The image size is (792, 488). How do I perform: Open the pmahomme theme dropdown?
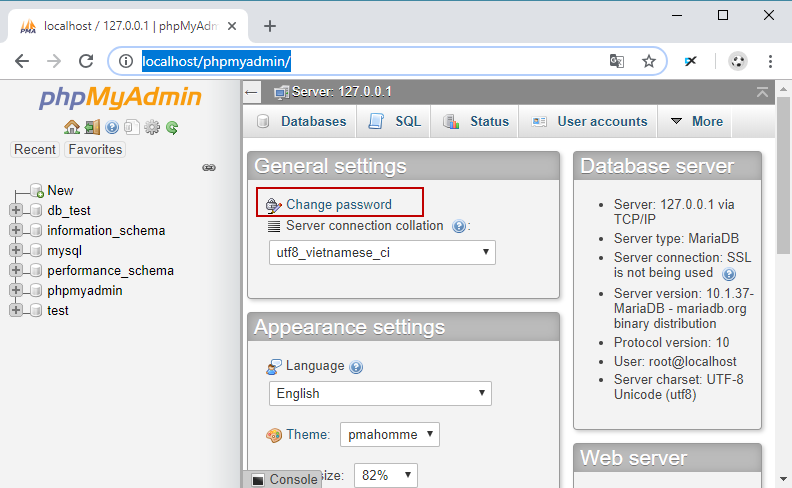(x=390, y=434)
